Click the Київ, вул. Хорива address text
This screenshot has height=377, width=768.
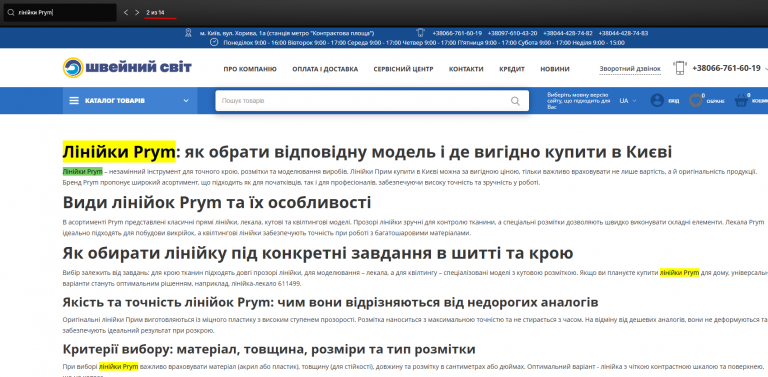pos(287,33)
